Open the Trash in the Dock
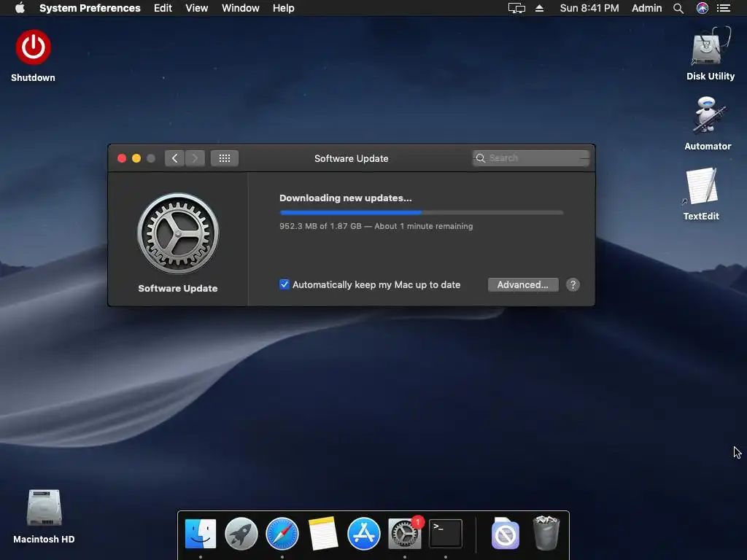Viewport: 747px width, 560px height. (546, 533)
